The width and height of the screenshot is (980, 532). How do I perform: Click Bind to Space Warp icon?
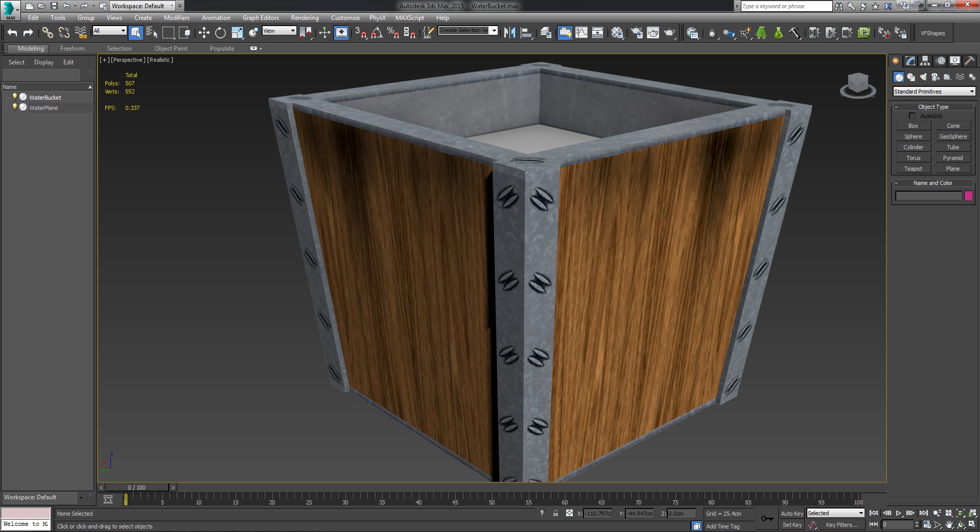tap(81, 33)
